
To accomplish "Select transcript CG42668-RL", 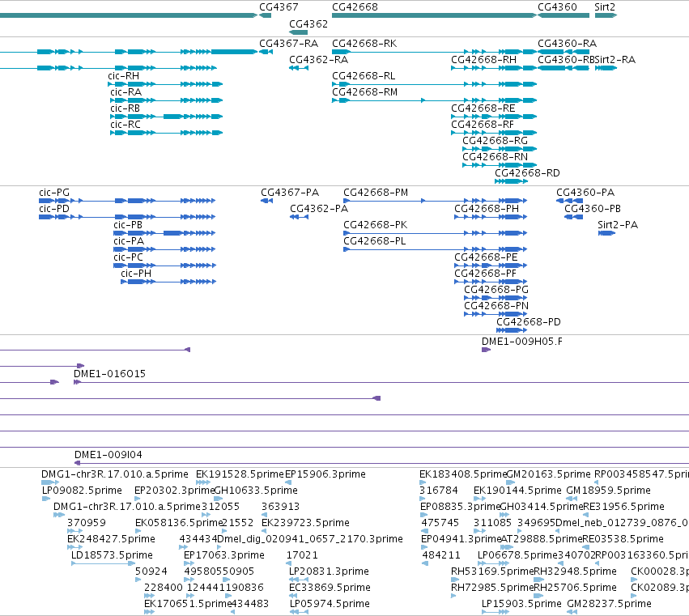I will coord(364,76).
